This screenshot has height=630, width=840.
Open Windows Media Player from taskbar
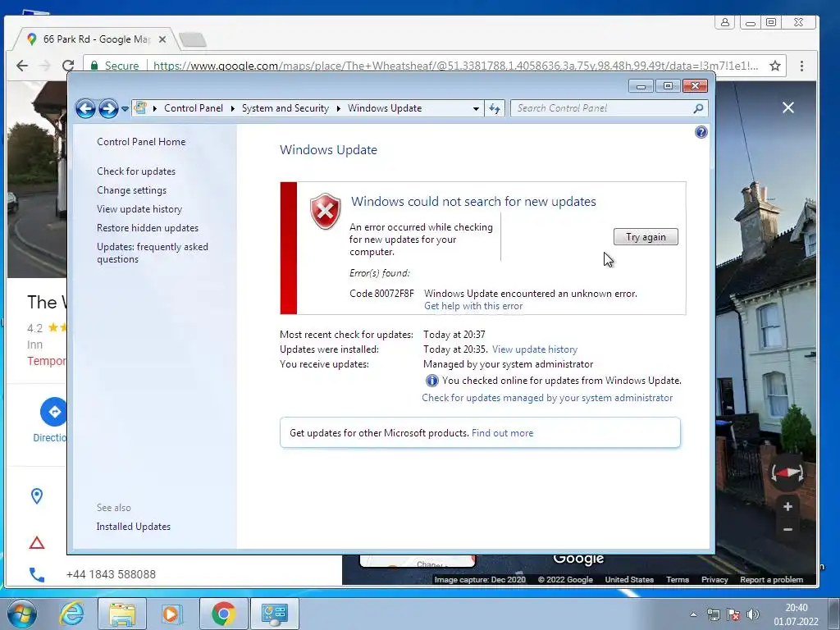pos(172,614)
